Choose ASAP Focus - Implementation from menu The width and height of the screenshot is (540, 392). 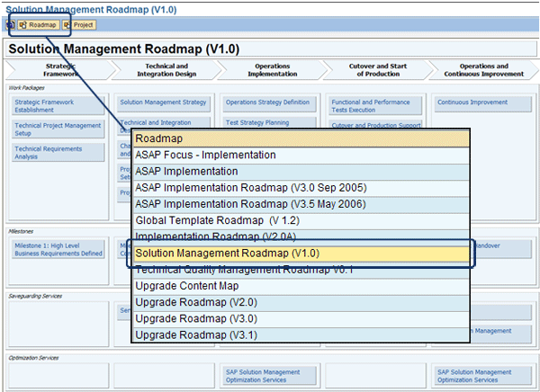tap(301, 155)
